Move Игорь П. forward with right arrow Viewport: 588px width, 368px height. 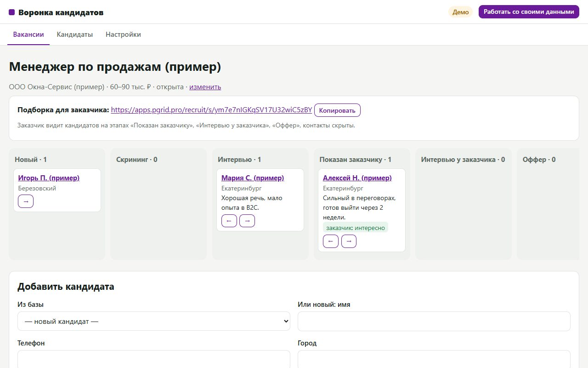click(26, 201)
